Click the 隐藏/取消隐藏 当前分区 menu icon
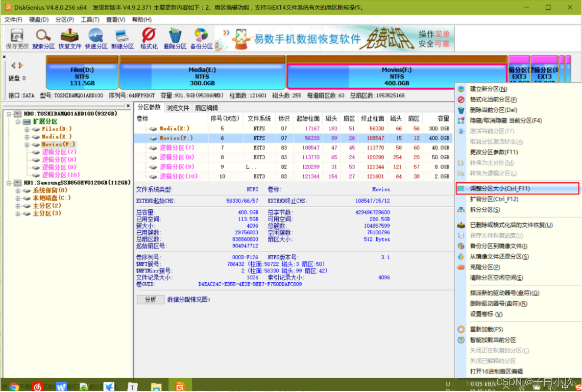The image size is (582, 392). (x=461, y=120)
